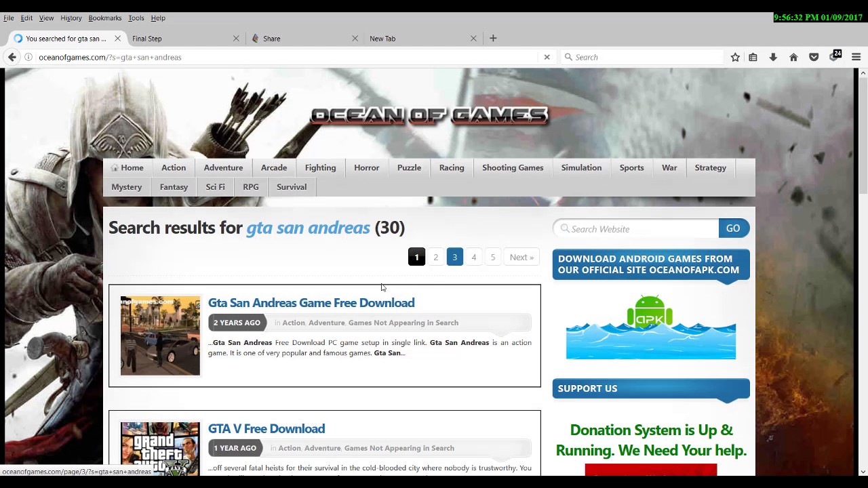Click the GO search button
Screen dimensions: 868x488
click(x=733, y=229)
